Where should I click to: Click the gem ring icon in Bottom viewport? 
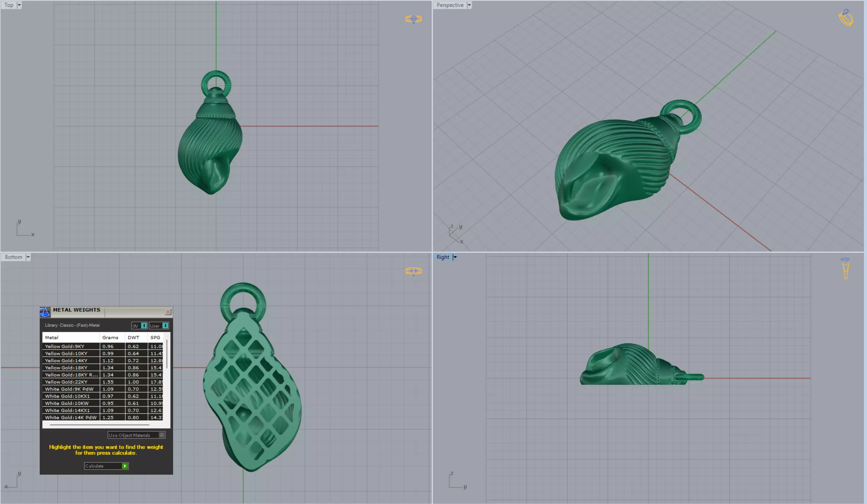coord(413,271)
